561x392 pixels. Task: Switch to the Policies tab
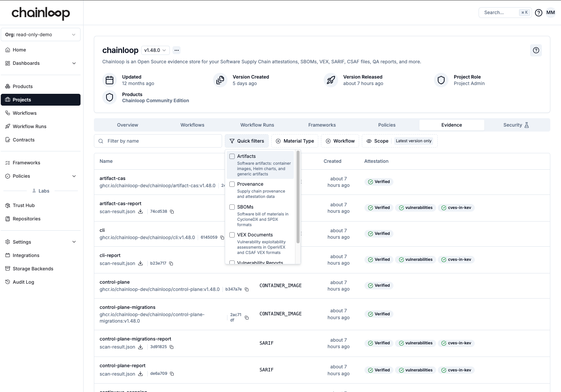(x=387, y=125)
